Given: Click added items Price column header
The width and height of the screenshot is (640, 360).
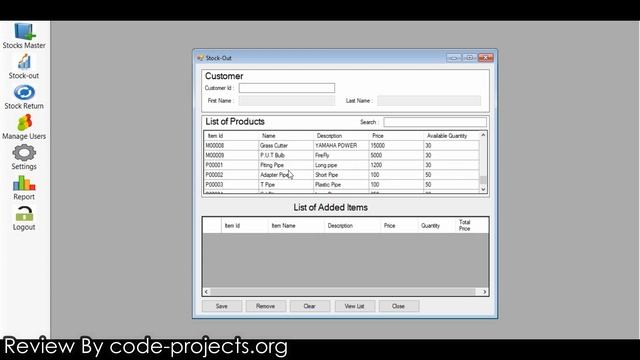Looking at the screenshot, I should pos(399,225).
